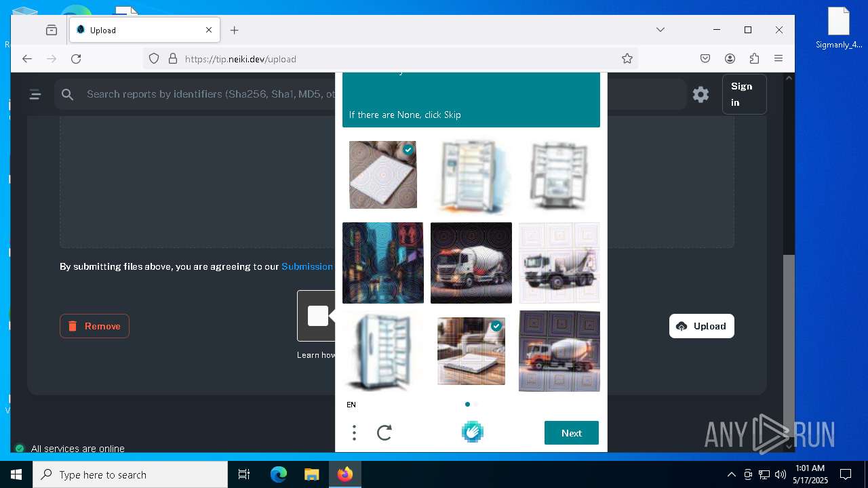Show hidden system tray icons
Image resolution: width=868 pixels, height=488 pixels.
[x=731, y=474]
